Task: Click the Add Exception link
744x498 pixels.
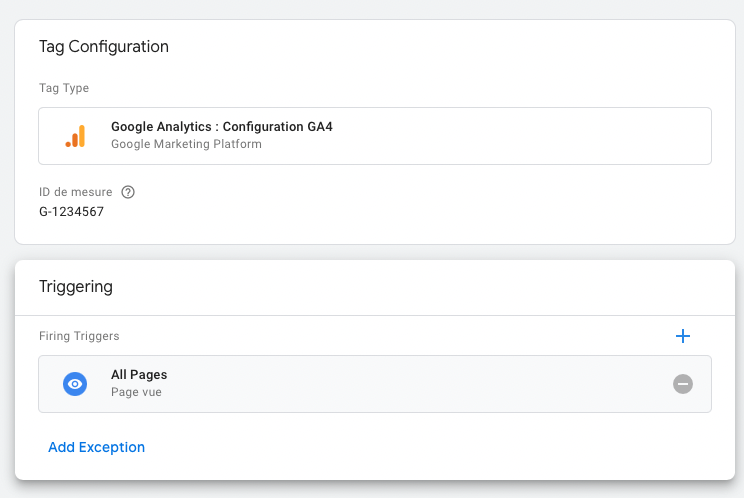Action: (96, 447)
